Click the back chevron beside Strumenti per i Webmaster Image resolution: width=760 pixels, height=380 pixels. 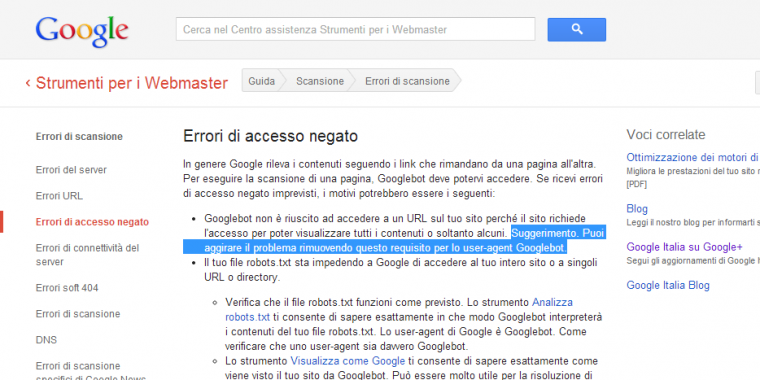point(28,83)
